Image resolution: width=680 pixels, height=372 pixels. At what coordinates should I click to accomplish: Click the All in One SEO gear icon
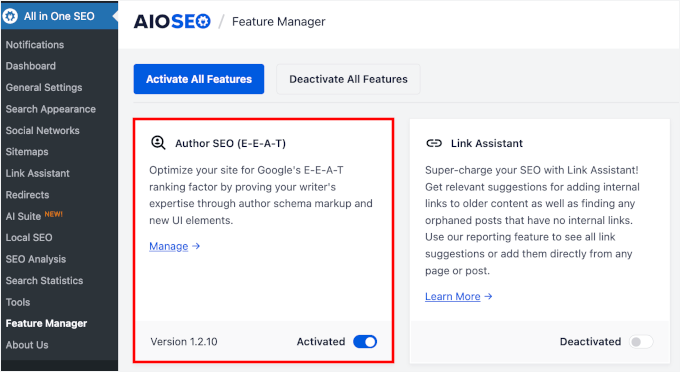pos(10,16)
